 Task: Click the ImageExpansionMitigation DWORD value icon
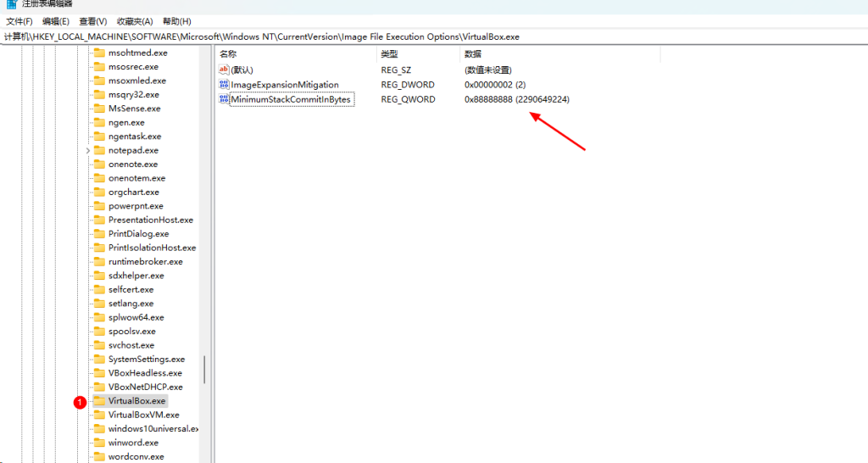224,85
